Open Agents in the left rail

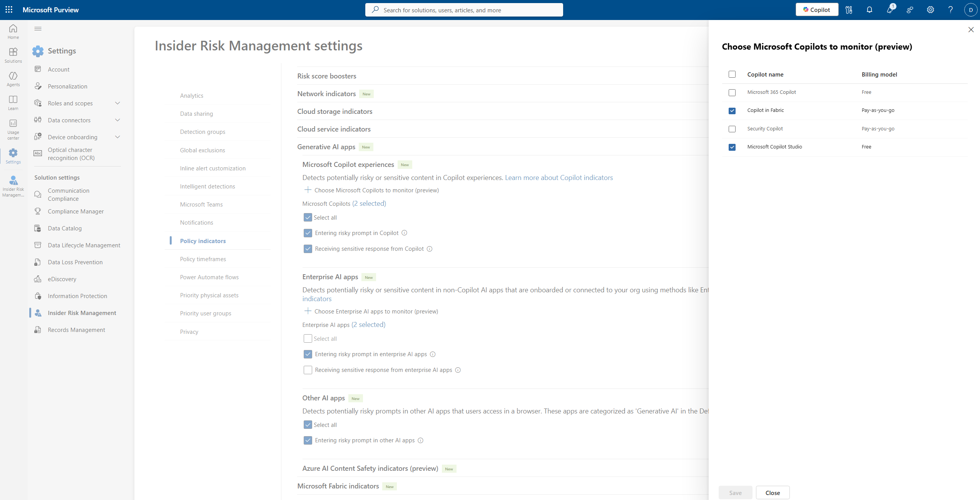(13, 79)
